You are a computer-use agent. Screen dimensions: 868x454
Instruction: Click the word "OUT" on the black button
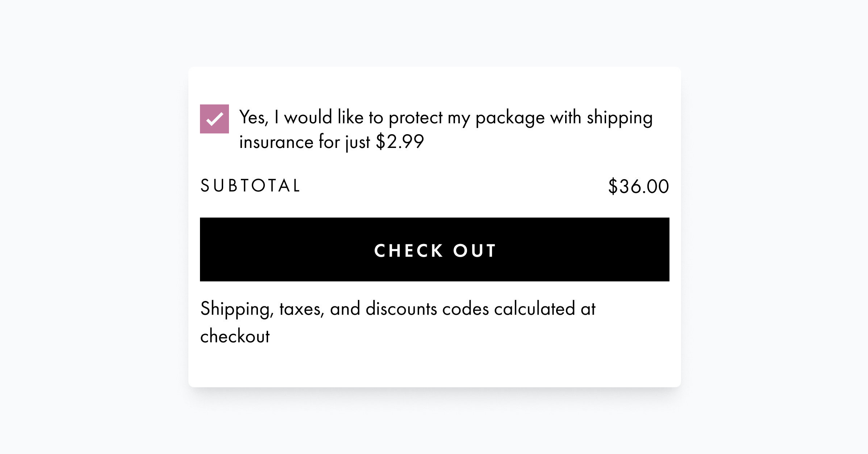pyautogui.click(x=475, y=251)
